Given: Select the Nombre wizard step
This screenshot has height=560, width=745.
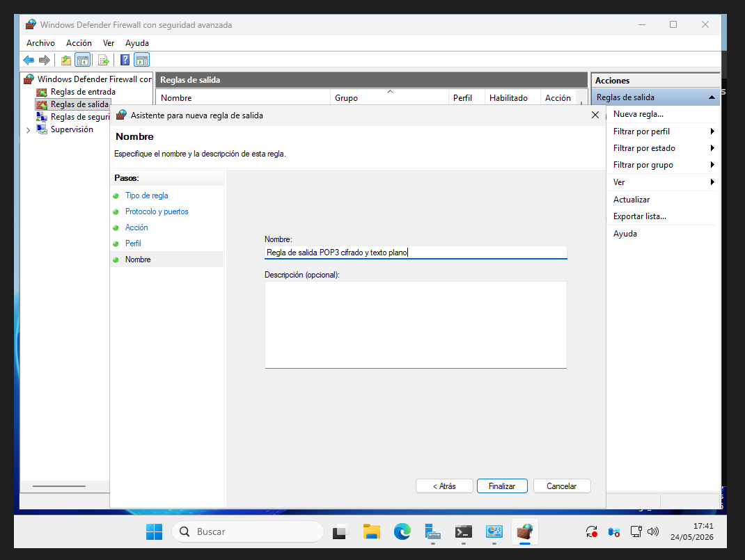Looking at the screenshot, I should tap(138, 259).
